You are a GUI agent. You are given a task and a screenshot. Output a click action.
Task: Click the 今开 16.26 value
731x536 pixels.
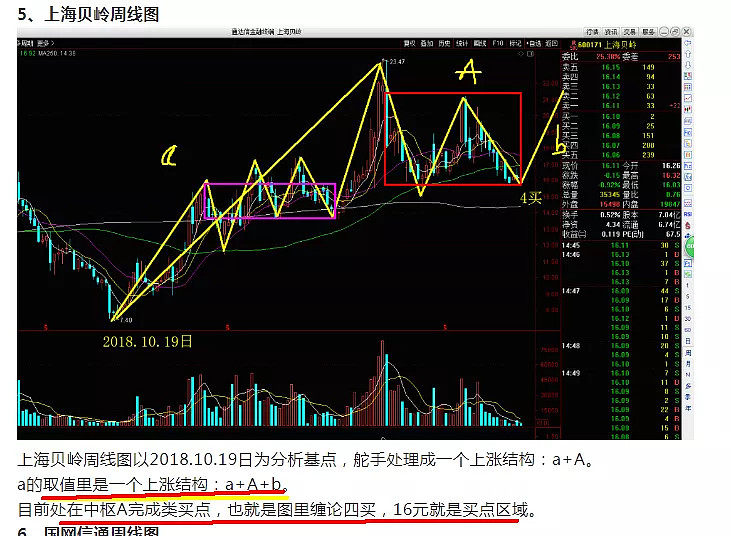pyautogui.click(x=671, y=165)
